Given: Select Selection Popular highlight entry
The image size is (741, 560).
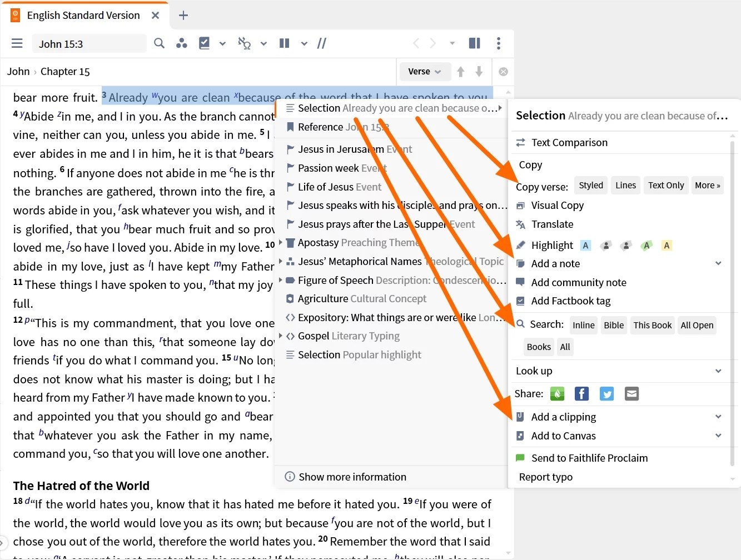Looking at the screenshot, I should pyautogui.click(x=392, y=355).
